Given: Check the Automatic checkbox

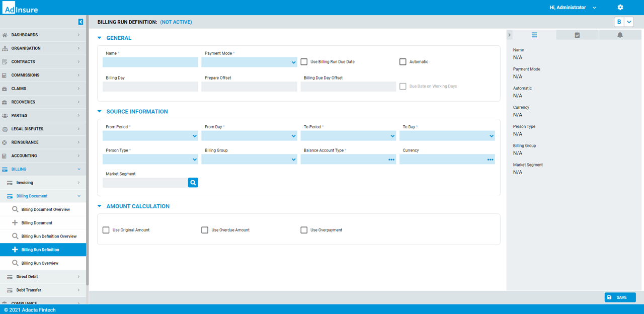Looking at the screenshot, I should coord(403,62).
